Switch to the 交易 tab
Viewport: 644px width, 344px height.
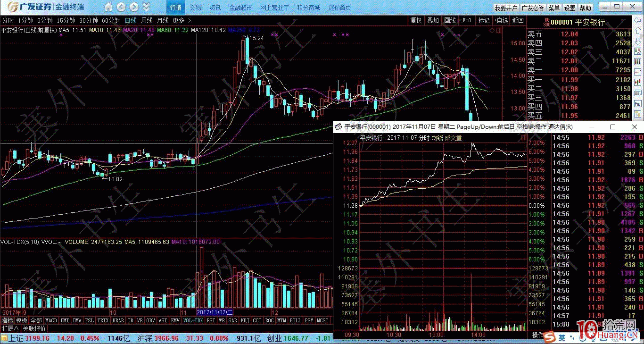coord(195,8)
